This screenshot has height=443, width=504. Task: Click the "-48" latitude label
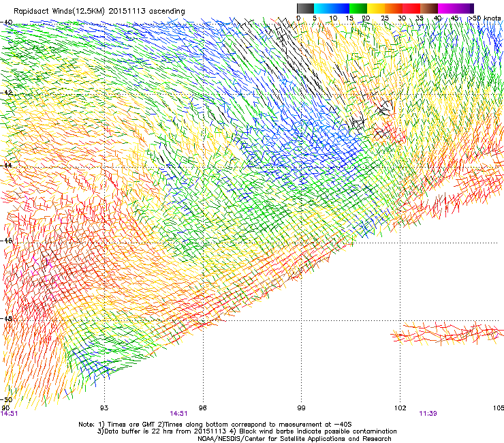coord(6,318)
